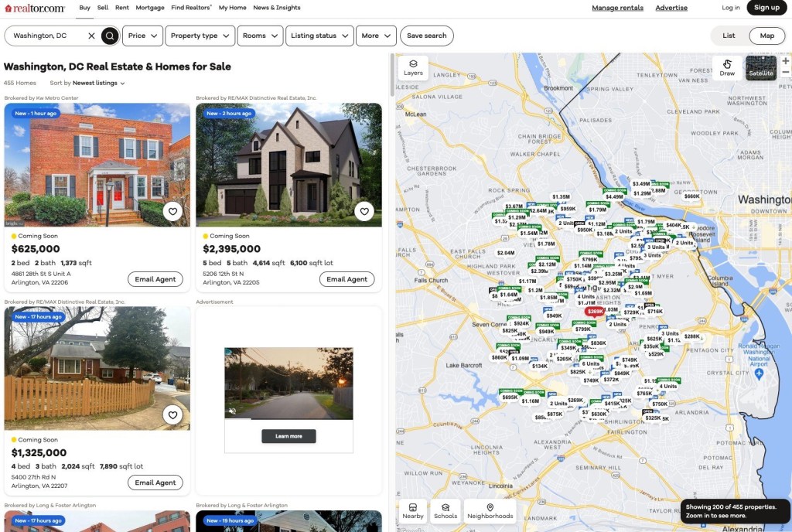Image resolution: width=792 pixels, height=532 pixels.
Task: Click the search magnifier icon
Action: pyautogui.click(x=111, y=36)
